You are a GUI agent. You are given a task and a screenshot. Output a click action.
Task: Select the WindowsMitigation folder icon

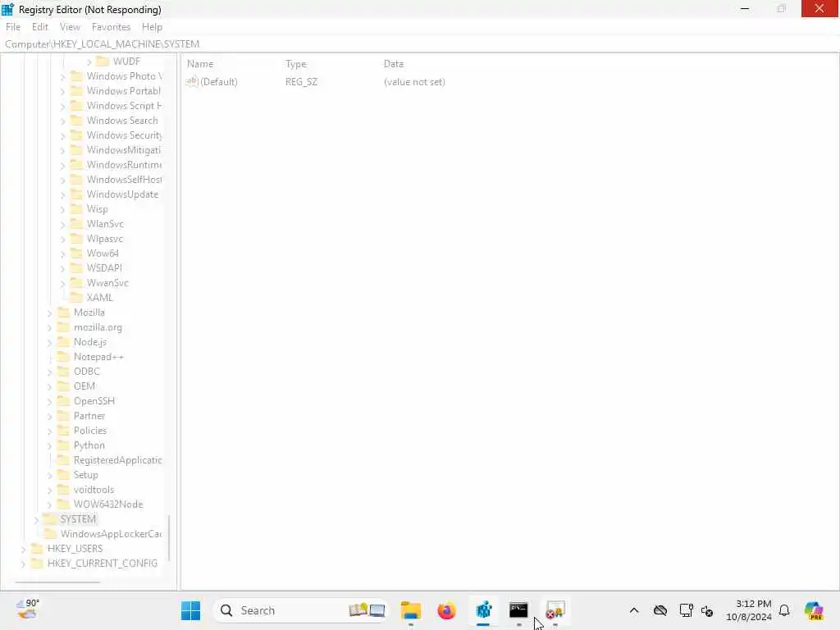77,150
